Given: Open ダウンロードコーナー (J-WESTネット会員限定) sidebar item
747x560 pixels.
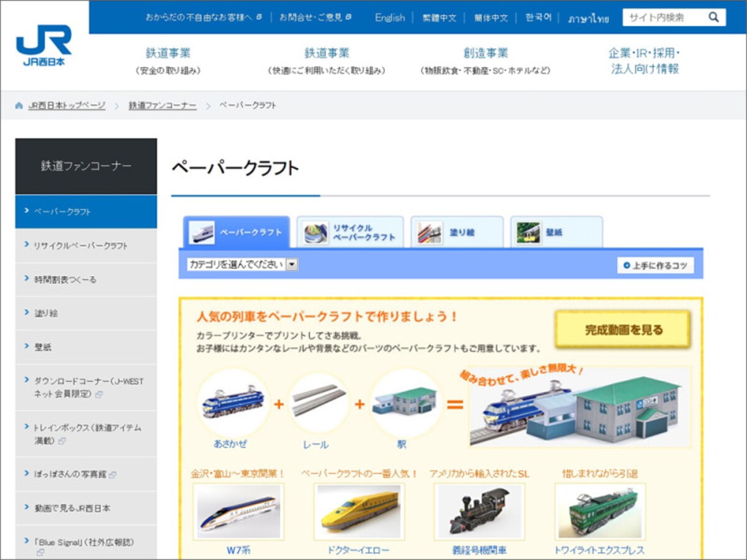Looking at the screenshot, I should (86, 387).
